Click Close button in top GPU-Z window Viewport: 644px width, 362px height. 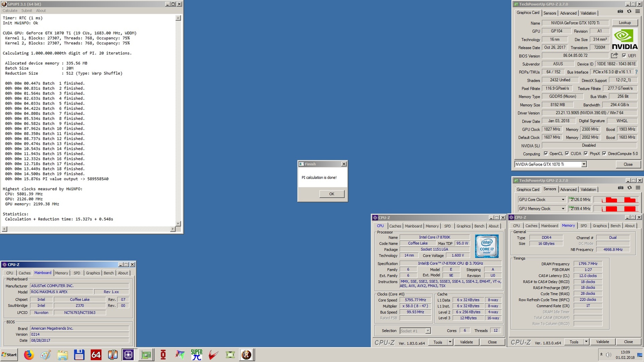628,165
